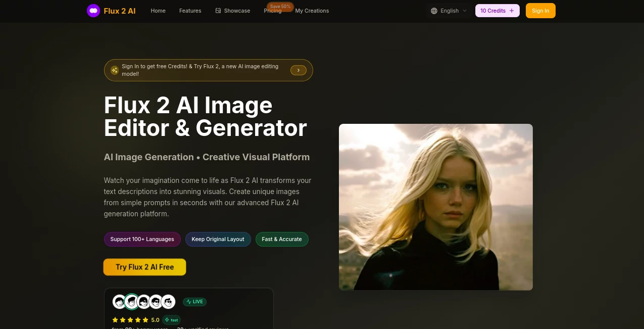Click the Flux 2 AI logo icon

click(x=93, y=11)
